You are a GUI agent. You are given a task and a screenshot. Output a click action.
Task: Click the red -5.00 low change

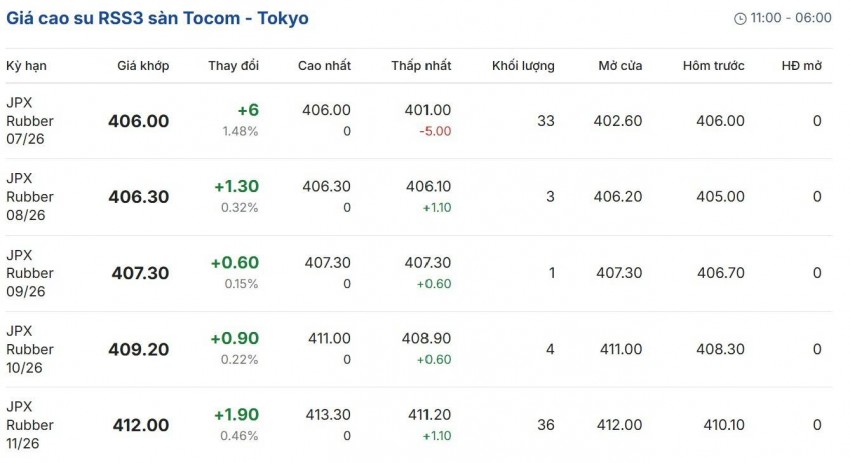click(x=435, y=131)
